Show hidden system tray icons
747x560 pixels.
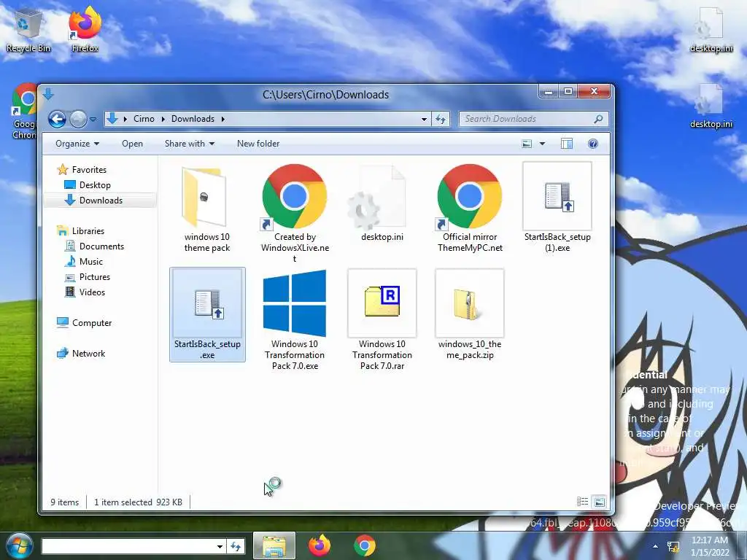pos(655,546)
